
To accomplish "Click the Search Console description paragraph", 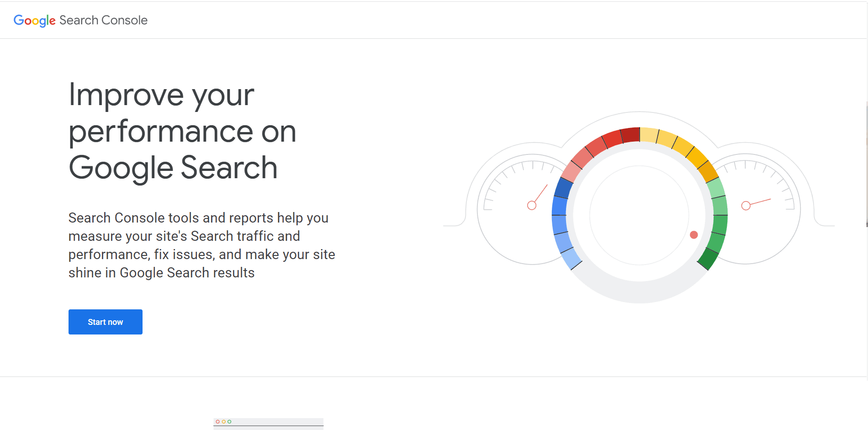I will click(201, 245).
